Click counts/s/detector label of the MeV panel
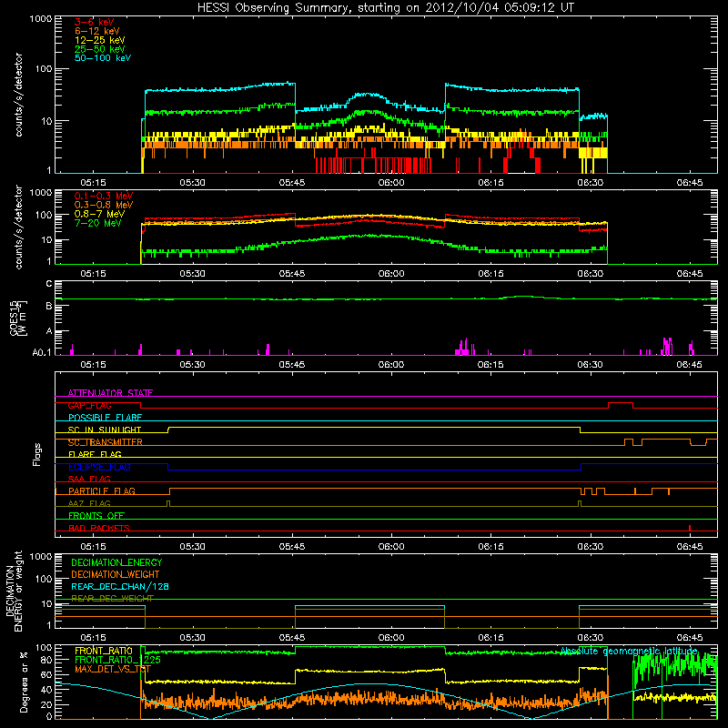 coord(18,227)
